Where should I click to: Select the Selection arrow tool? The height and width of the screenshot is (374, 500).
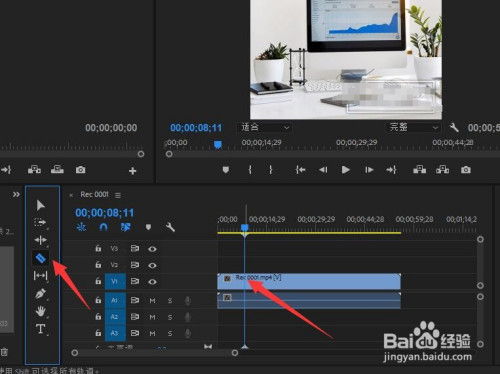41,205
